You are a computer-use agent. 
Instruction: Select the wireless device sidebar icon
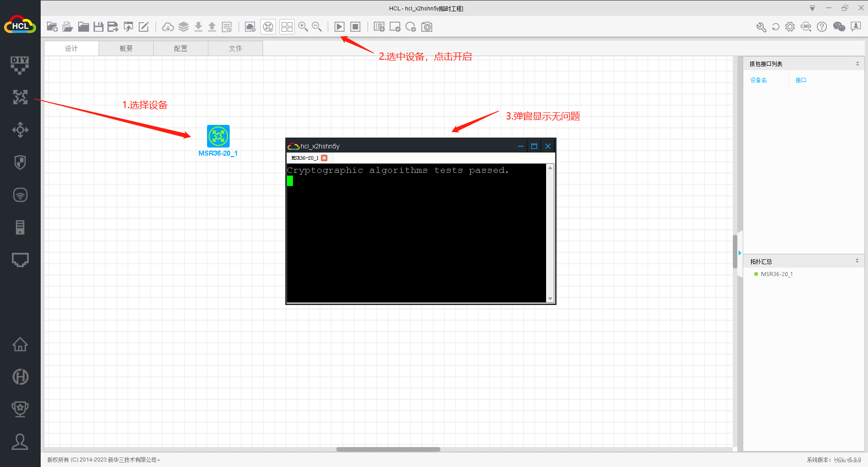coord(20,195)
